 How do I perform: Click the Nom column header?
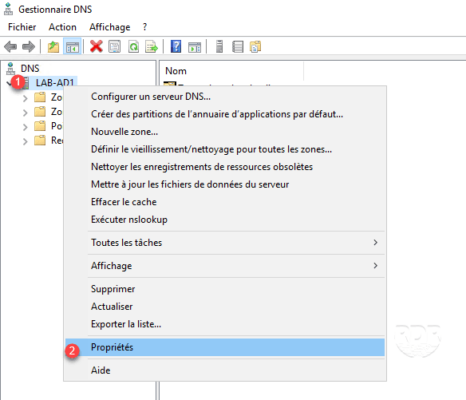[x=232, y=71]
